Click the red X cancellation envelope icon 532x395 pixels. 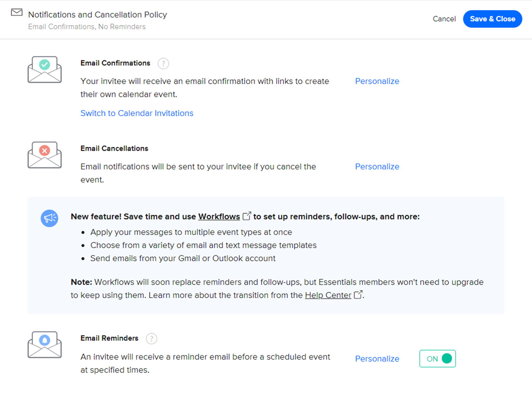45,155
